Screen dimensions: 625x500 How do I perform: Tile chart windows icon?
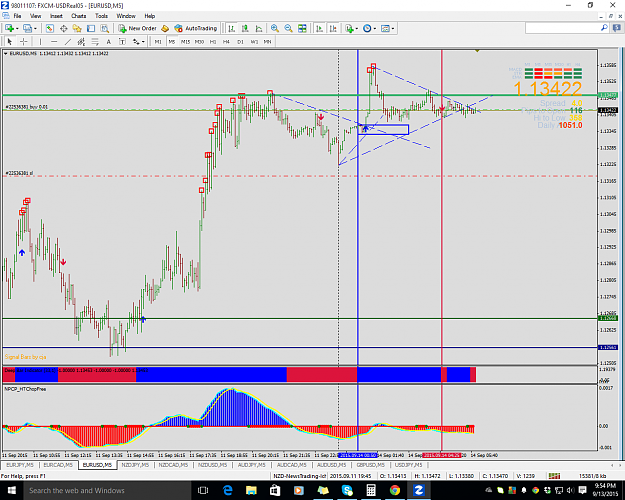302,28
